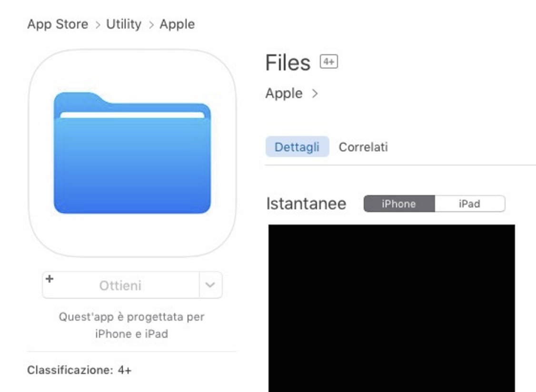
Task: Open the dropdown arrow beside Ottieni
Action: coord(210,285)
